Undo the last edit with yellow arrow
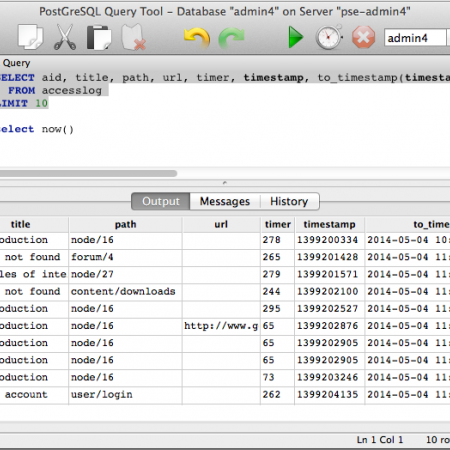Viewport: 450px width, 450px height. click(x=197, y=38)
